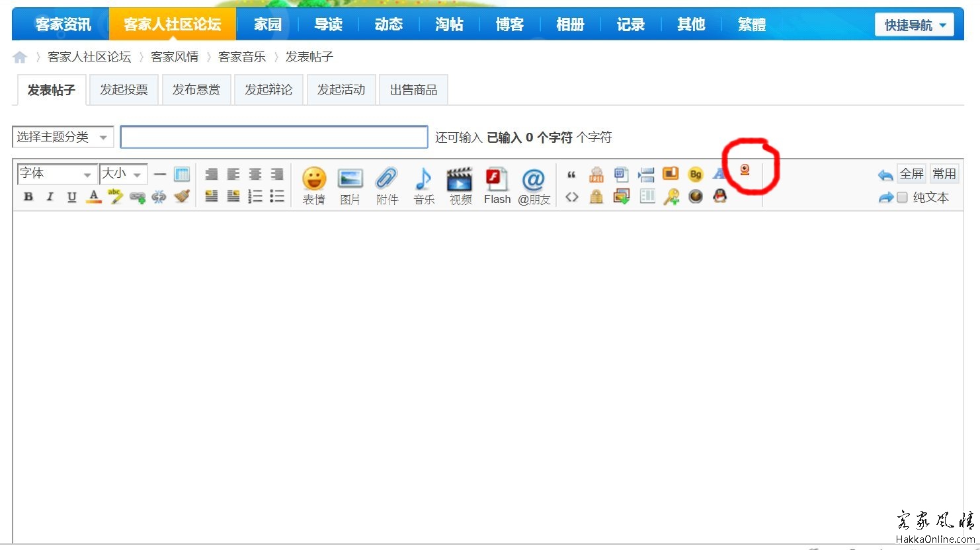Expand the 选择主题分类 topic category dropdown
The image size is (980, 550).
coord(63,137)
